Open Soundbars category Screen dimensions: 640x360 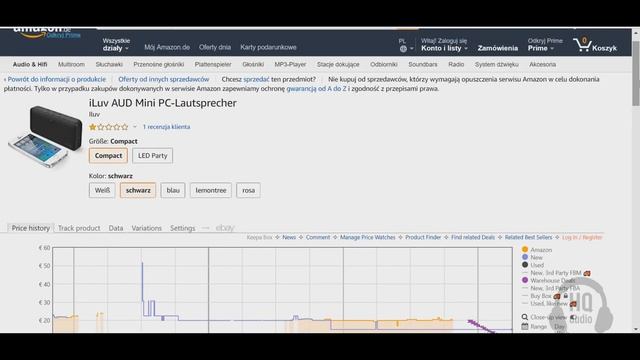423,64
